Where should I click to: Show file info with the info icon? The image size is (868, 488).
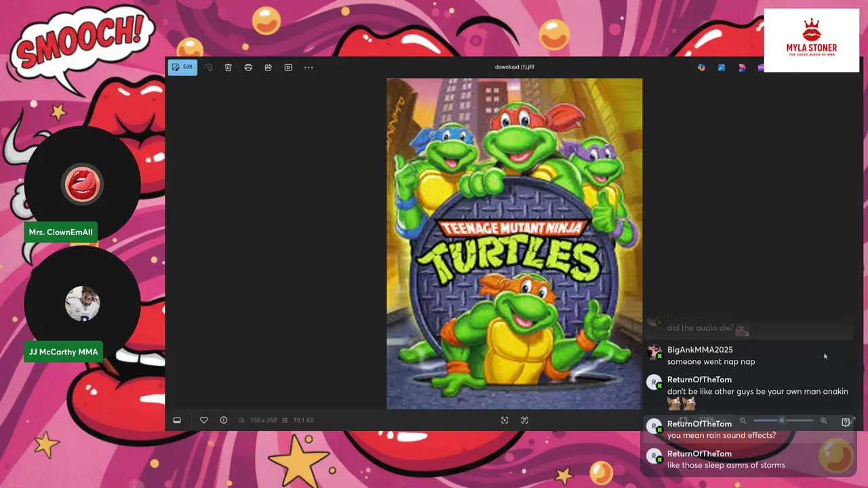(x=224, y=420)
